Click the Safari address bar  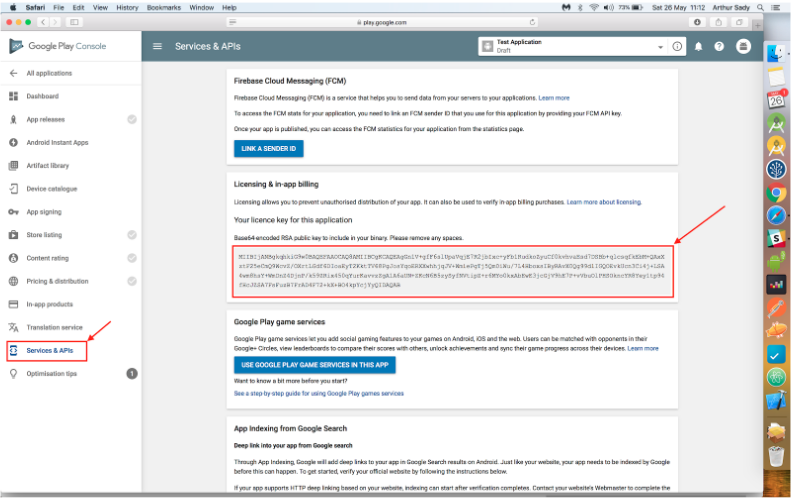pyautogui.click(x=382, y=22)
